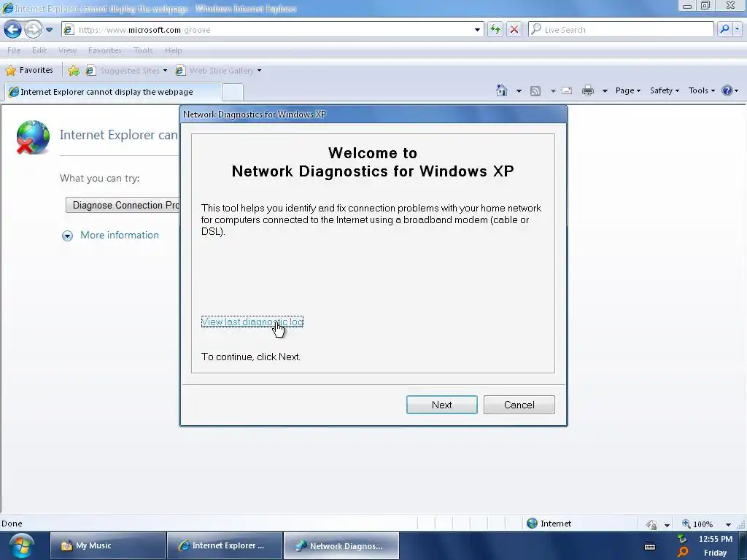Click View last diagnostic log link
The width and height of the screenshot is (747, 560).
(252, 322)
